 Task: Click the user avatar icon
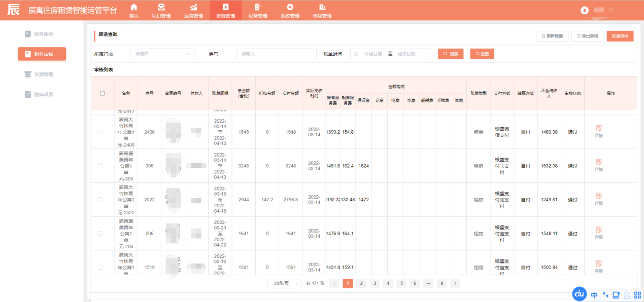585,10
